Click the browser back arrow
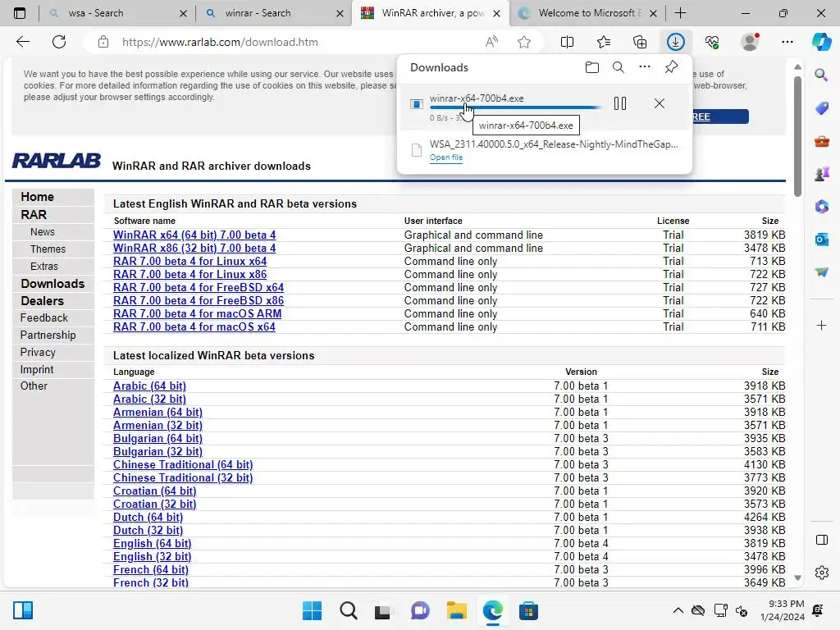The image size is (840, 630). click(x=23, y=42)
